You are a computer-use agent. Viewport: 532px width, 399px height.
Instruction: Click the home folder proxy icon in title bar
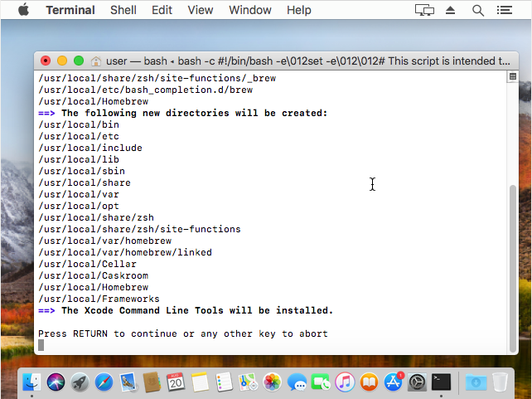[x=96, y=61]
